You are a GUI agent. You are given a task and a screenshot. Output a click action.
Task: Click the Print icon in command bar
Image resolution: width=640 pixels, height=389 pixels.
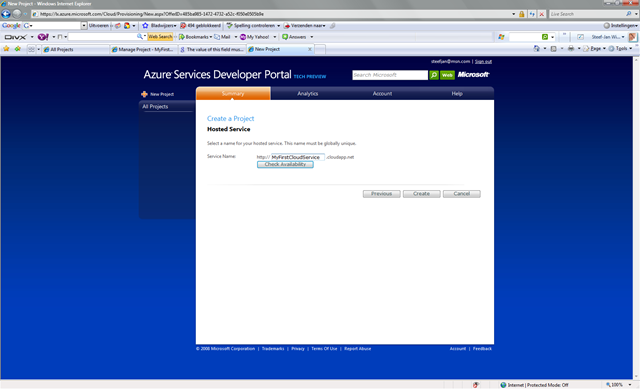[571, 49]
